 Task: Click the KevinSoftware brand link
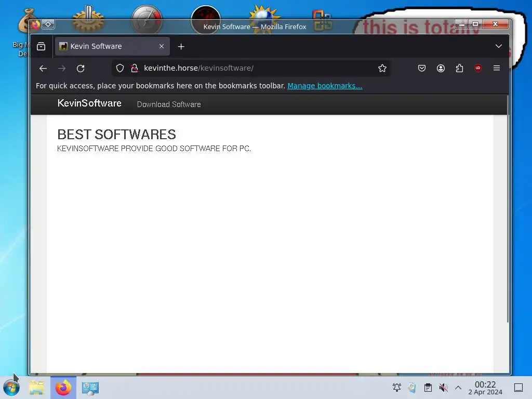(x=89, y=103)
